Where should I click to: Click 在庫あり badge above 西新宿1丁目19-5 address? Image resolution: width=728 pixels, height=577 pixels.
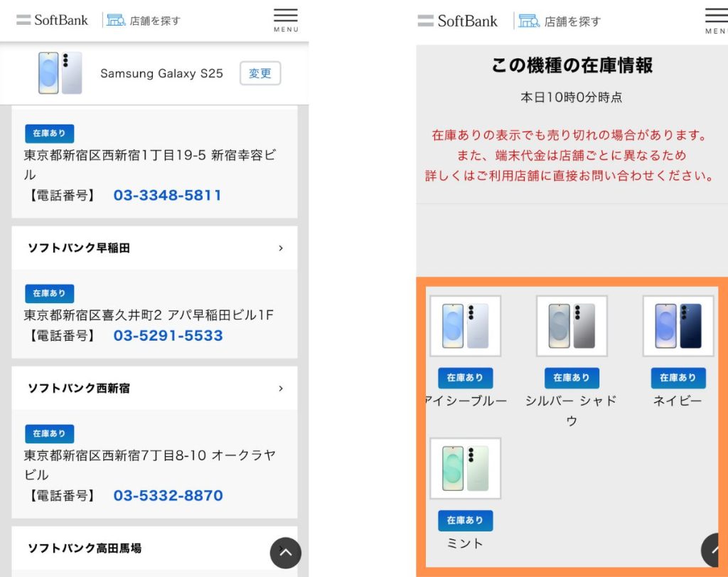tap(49, 133)
